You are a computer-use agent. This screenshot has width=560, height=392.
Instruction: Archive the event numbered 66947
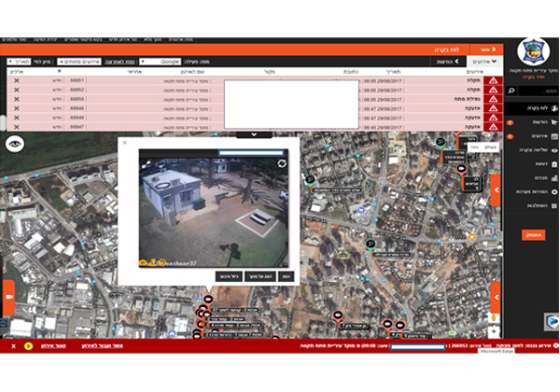pos(15,126)
